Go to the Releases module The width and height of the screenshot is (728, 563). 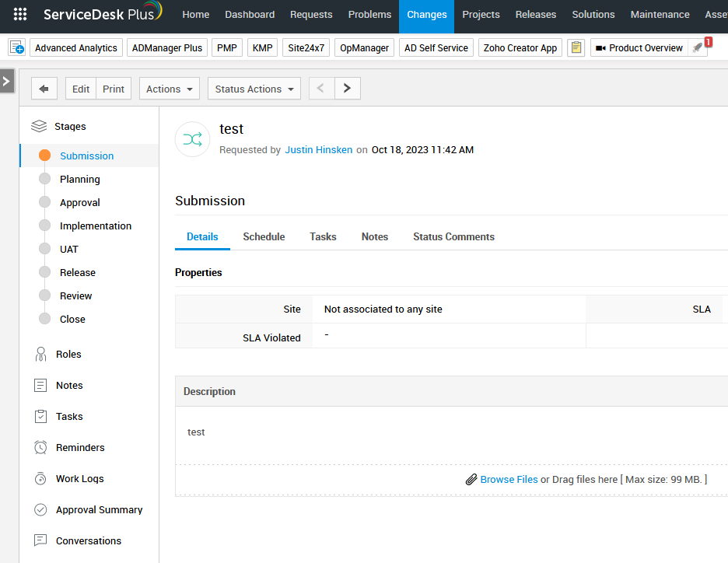[535, 15]
